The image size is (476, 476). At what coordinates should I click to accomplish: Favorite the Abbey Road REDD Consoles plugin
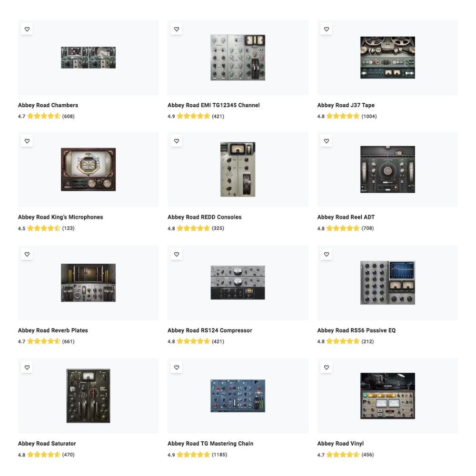[x=177, y=141]
